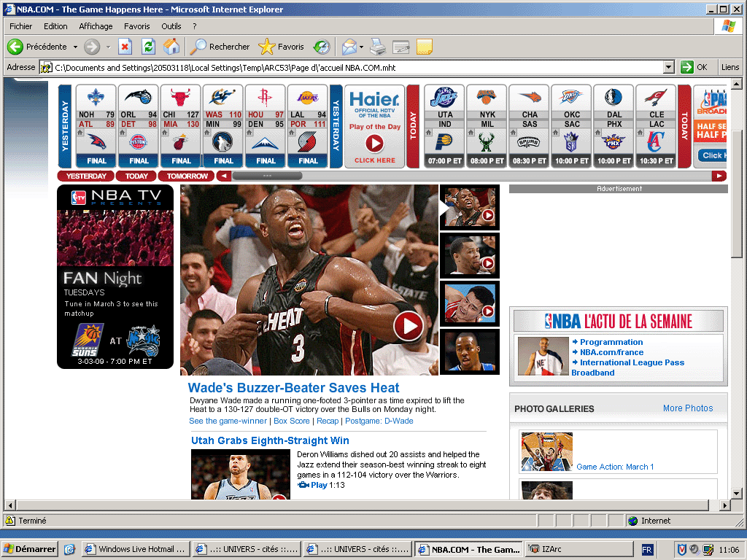Open the CLE vs LAC game card
Screen dimensions: 747x560
pyautogui.click(x=656, y=126)
